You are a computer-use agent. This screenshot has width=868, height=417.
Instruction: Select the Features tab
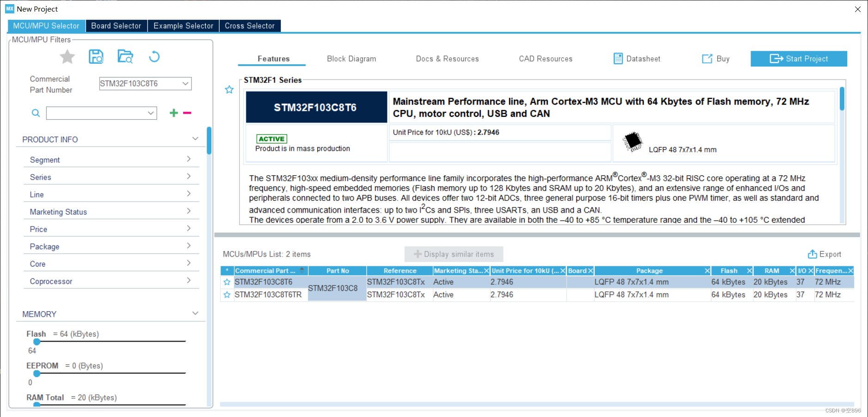[x=273, y=59]
